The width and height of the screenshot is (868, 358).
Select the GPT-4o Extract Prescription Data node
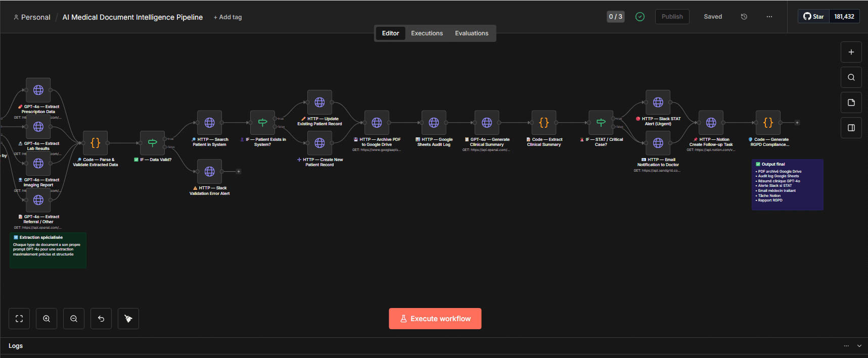pos(38,90)
